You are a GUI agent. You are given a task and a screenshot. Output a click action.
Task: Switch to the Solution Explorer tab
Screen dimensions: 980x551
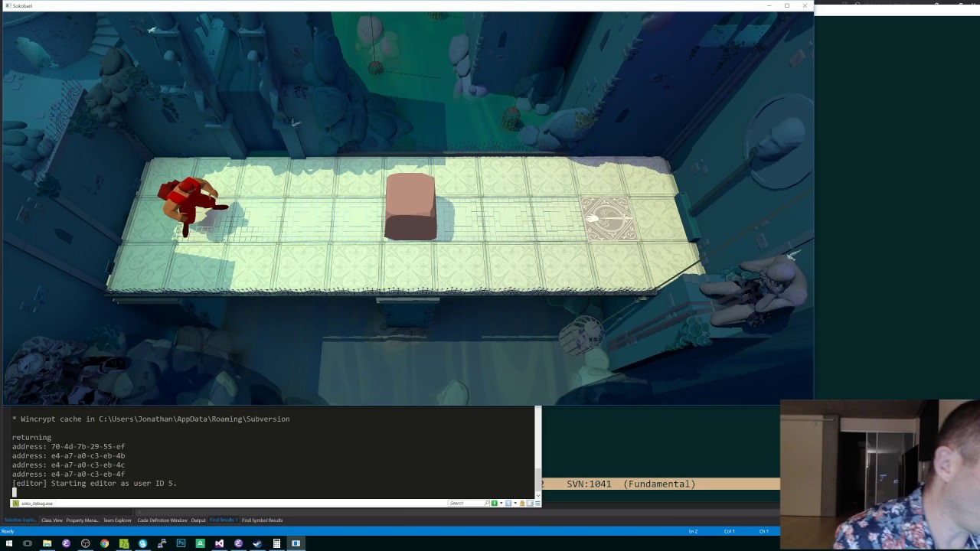(x=20, y=520)
